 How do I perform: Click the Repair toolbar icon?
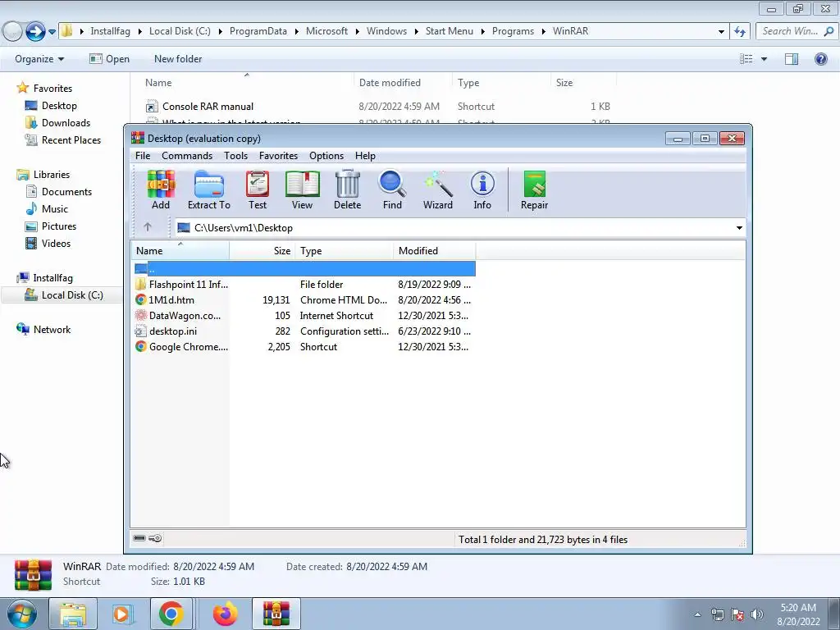pyautogui.click(x=534, y=189)
